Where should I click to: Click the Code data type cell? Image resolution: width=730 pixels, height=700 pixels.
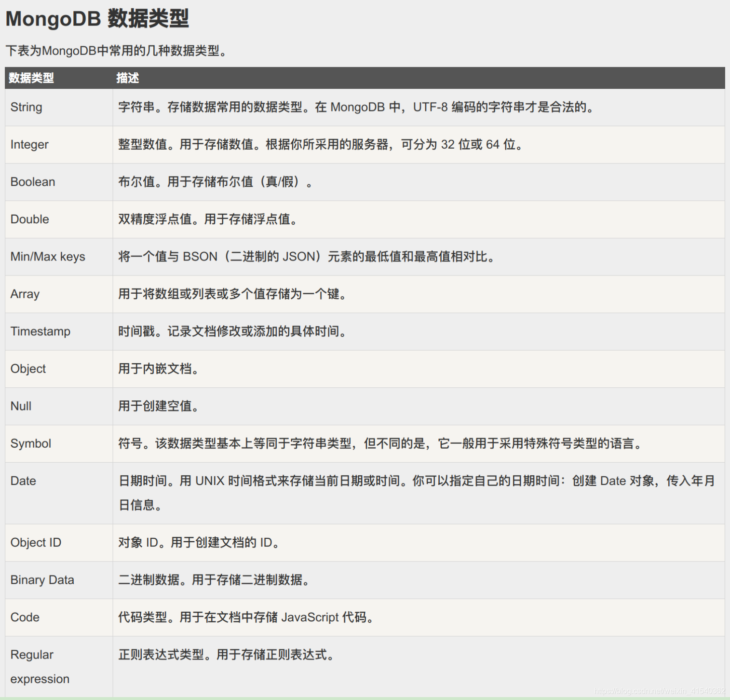click(x=25, y=618)
